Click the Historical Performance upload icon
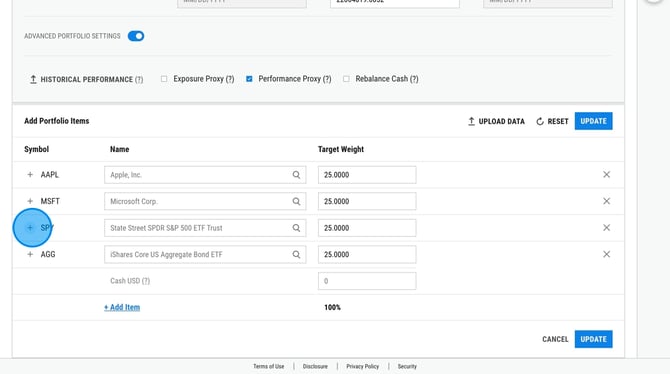 click(33, 80)
